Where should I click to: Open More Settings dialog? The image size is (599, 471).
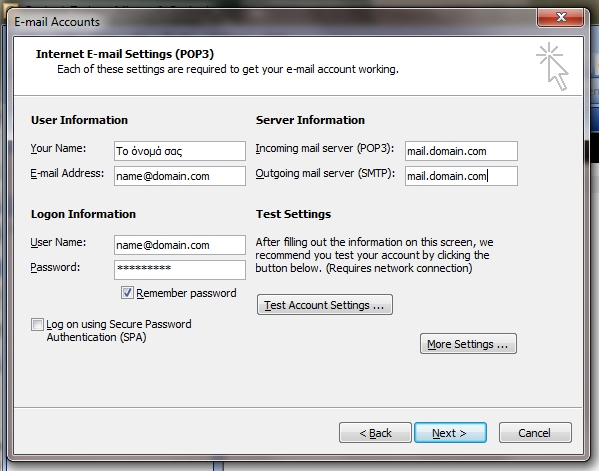468,344
